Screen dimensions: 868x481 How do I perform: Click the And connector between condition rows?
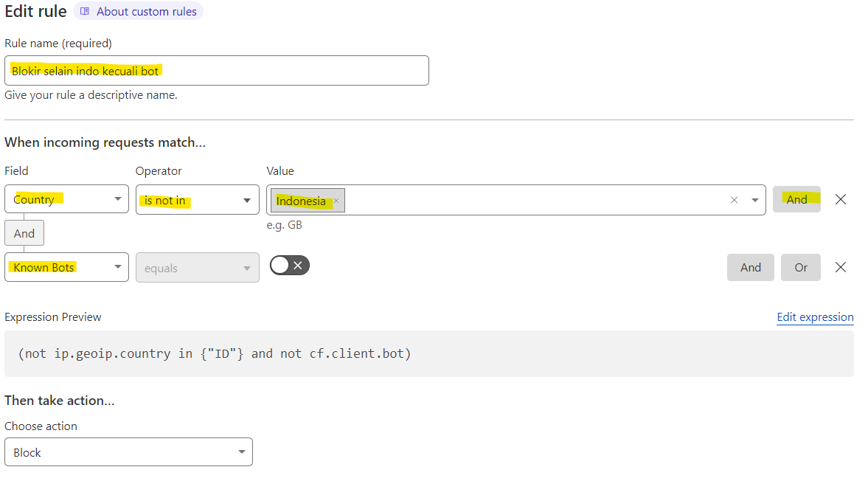tap(24, 233)
